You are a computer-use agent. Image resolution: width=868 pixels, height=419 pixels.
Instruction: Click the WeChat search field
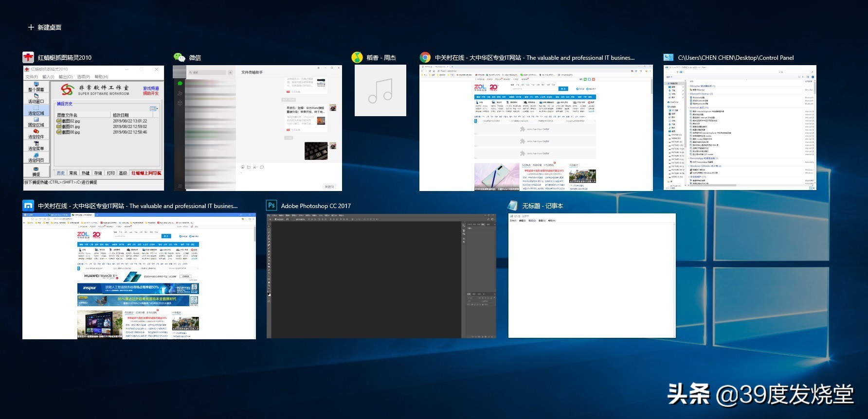coord(207,72)
